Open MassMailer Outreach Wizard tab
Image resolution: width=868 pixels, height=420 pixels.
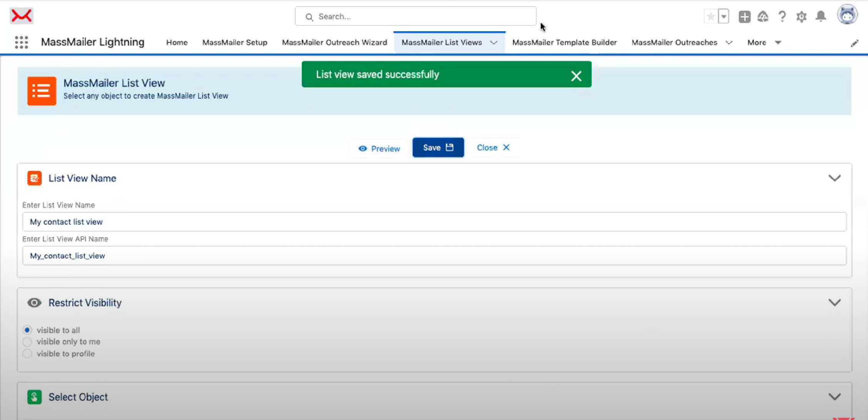click(x=334, y=42)
